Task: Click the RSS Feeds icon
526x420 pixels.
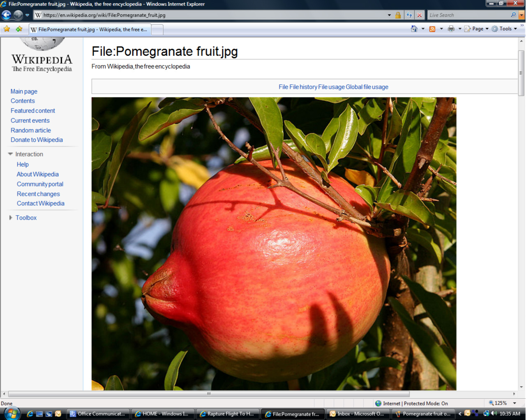Action: pyautogui.click(x=432, y=29)
